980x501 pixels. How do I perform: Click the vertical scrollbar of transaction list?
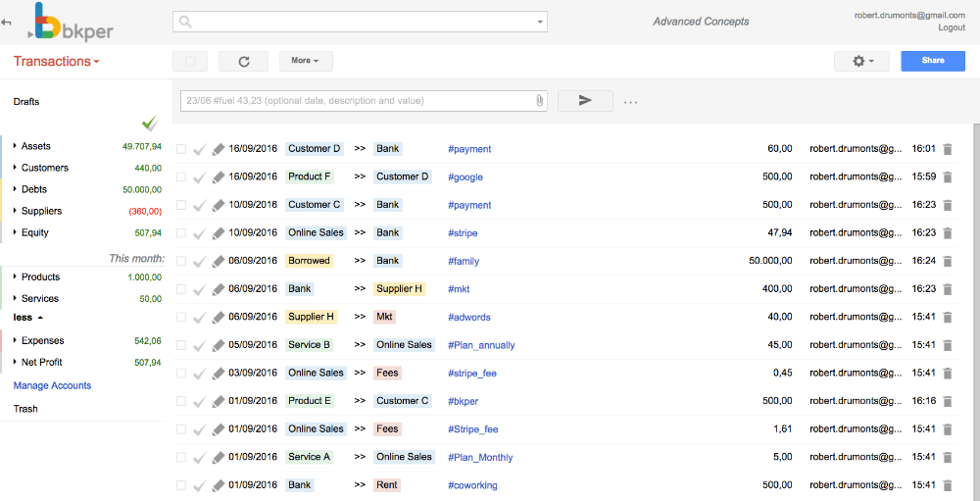[976, 313]
